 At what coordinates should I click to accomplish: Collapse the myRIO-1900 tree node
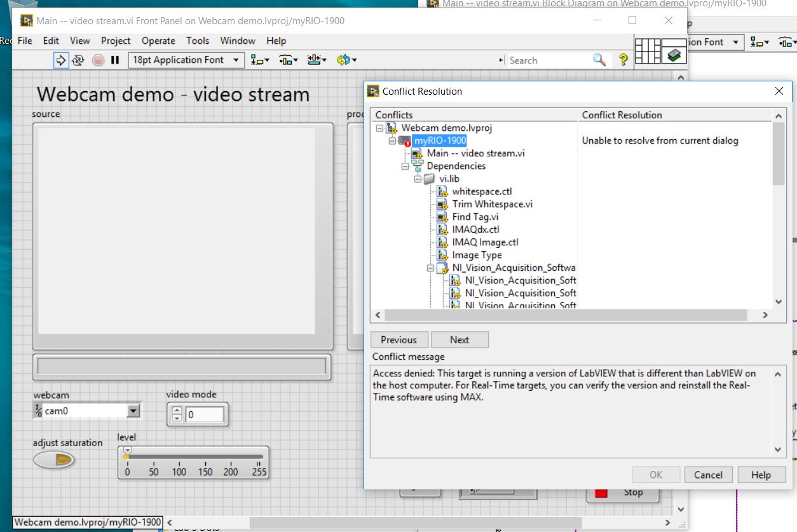(392, 140)
